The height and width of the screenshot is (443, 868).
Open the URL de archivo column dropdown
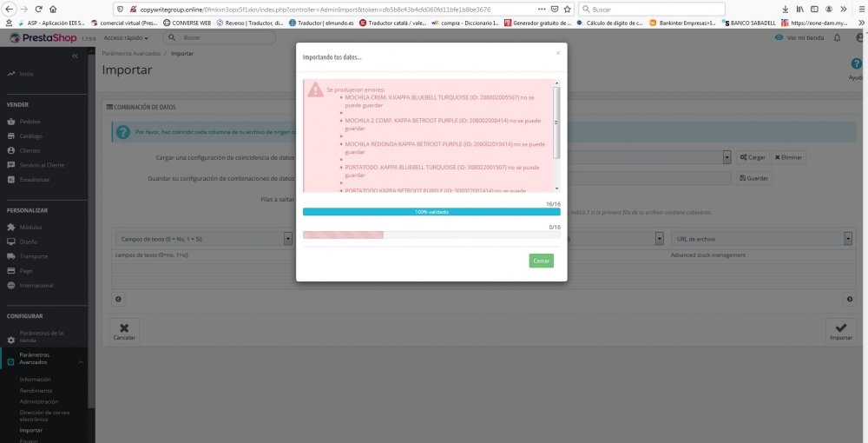pos(762,239)
